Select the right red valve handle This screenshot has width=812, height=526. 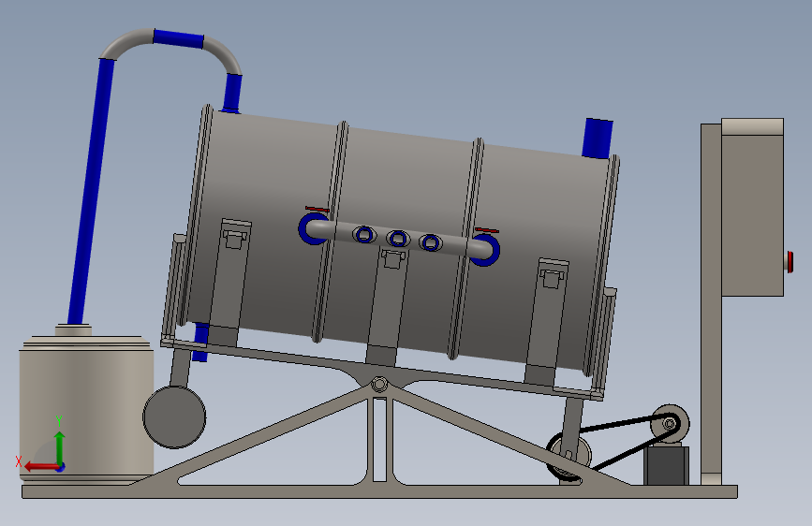(487, 230)
